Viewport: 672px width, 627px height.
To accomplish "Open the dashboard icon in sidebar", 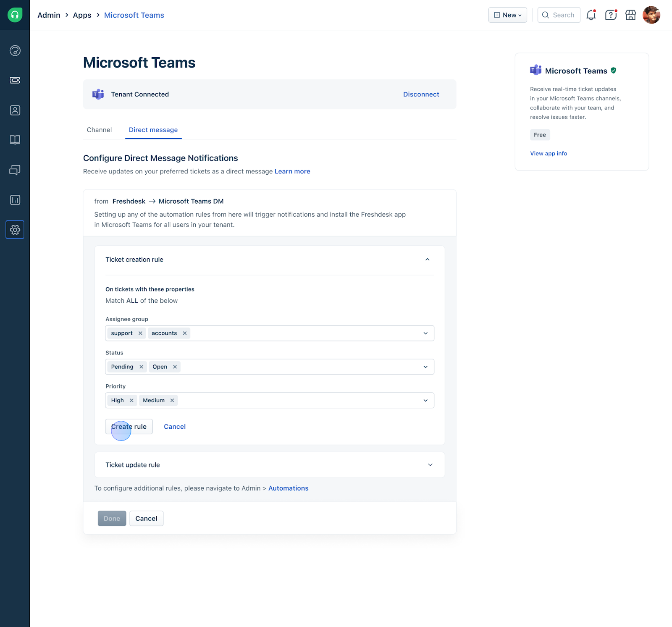I will point(15,51).
